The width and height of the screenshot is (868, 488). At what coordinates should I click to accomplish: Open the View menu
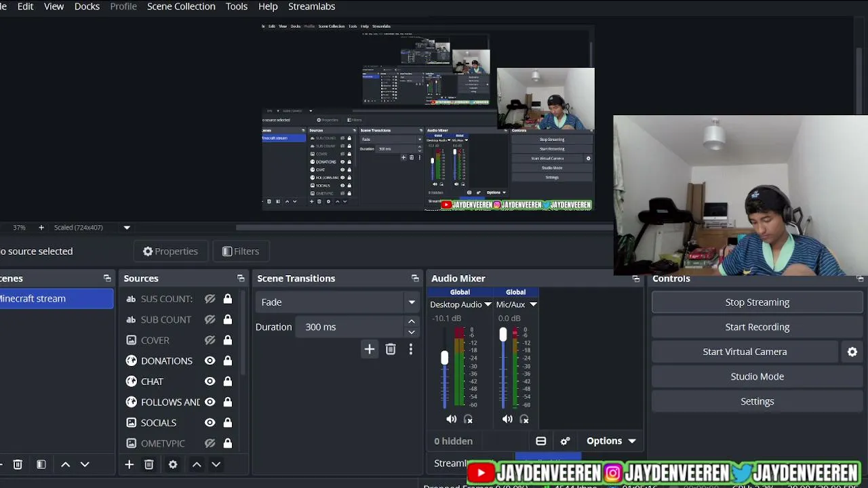[x=54, y=6]
